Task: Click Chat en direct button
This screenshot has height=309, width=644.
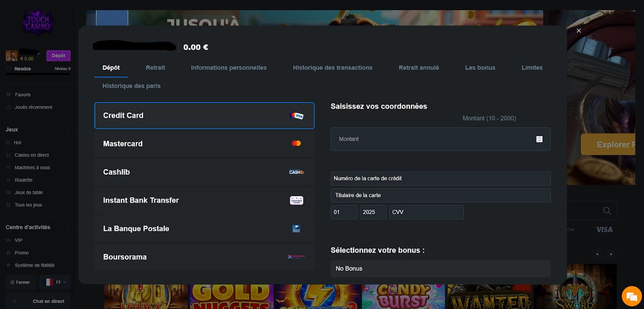Action: tap(38, 301)
